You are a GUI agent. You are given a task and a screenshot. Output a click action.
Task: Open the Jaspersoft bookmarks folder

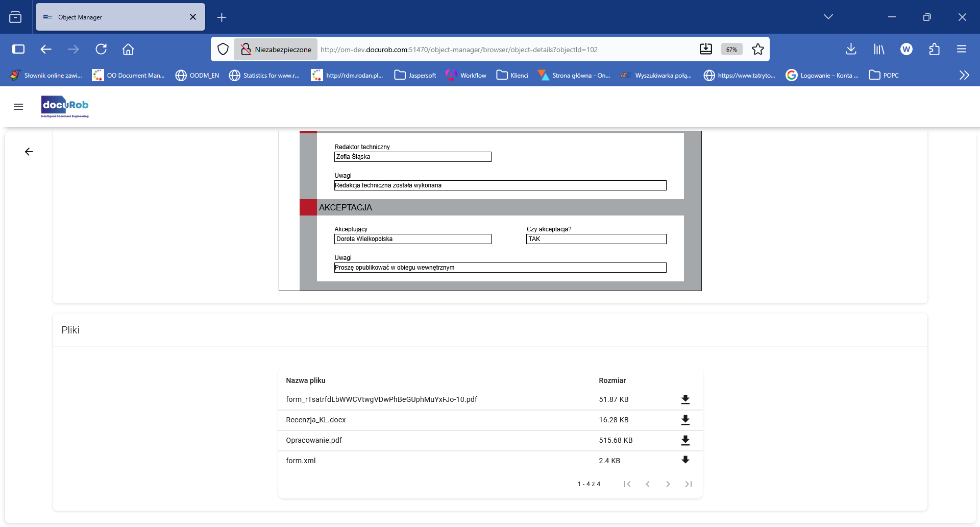[x=415, y=75]
